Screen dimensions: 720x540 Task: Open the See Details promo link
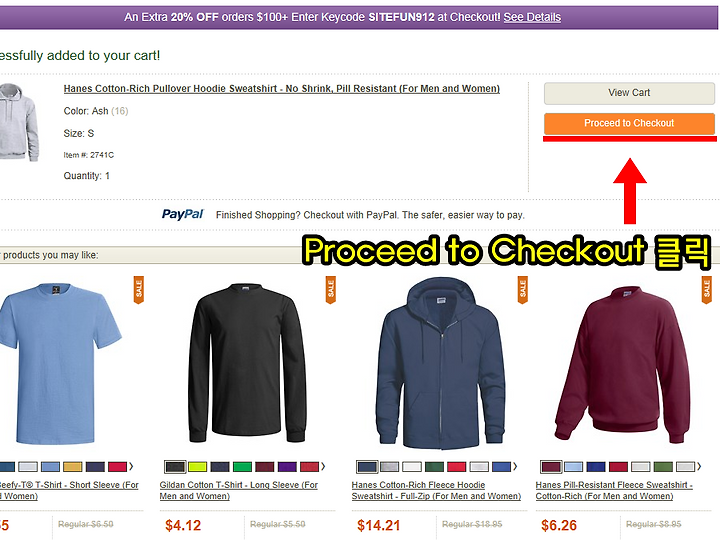pos(532,17)
